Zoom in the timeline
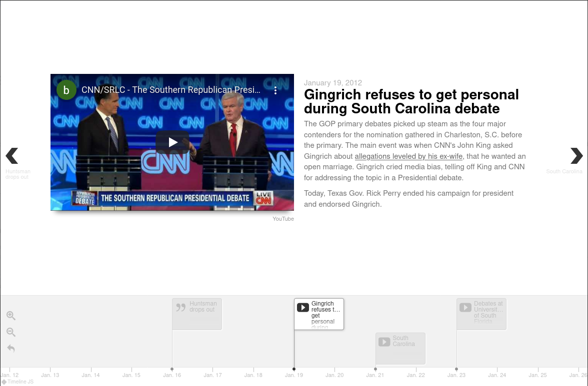 click(x=11, y=316)
